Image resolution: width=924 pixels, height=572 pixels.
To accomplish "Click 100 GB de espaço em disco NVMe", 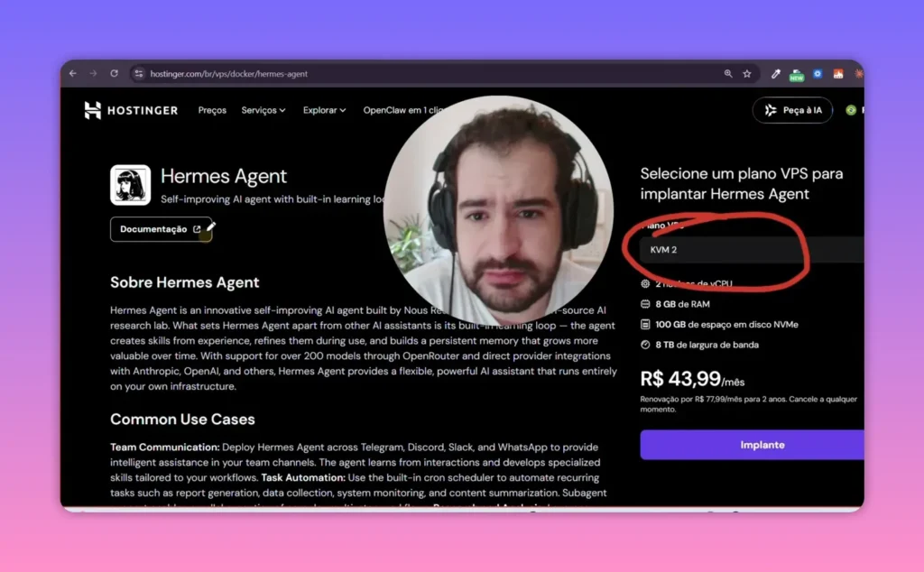I will pyautogui.click(x=726, y=325).
